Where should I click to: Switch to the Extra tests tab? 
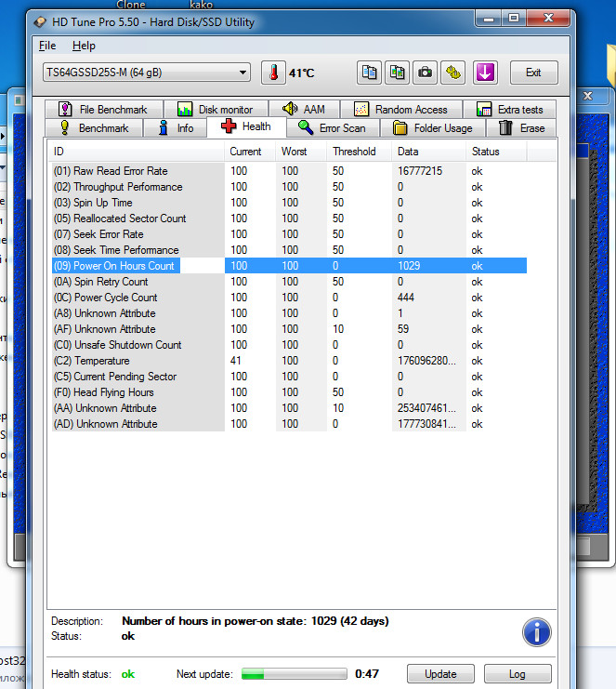coord(510,110)
